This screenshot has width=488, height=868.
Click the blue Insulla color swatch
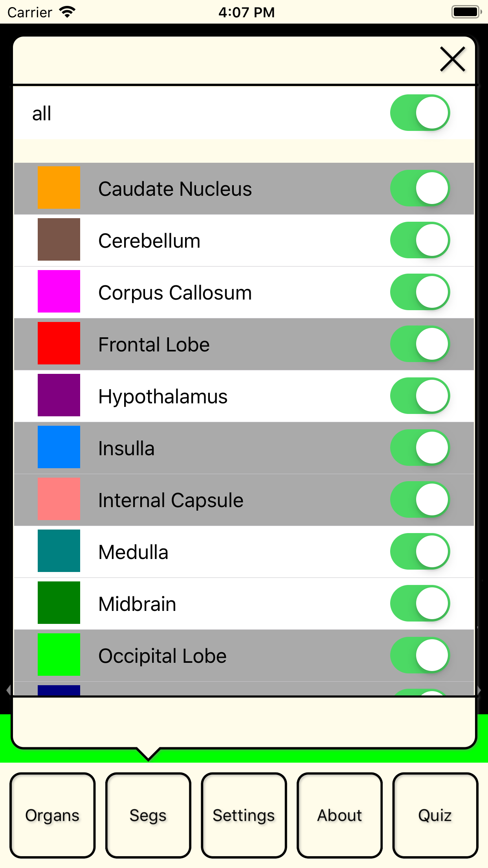click(59, 447)
